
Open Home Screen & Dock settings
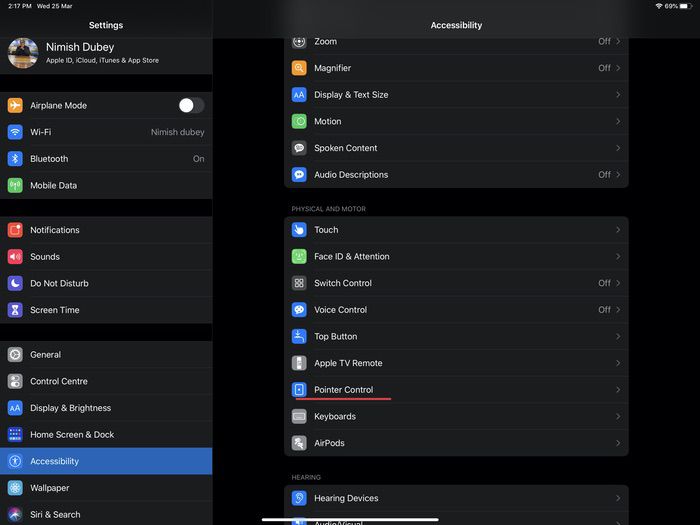coord(106,434)
